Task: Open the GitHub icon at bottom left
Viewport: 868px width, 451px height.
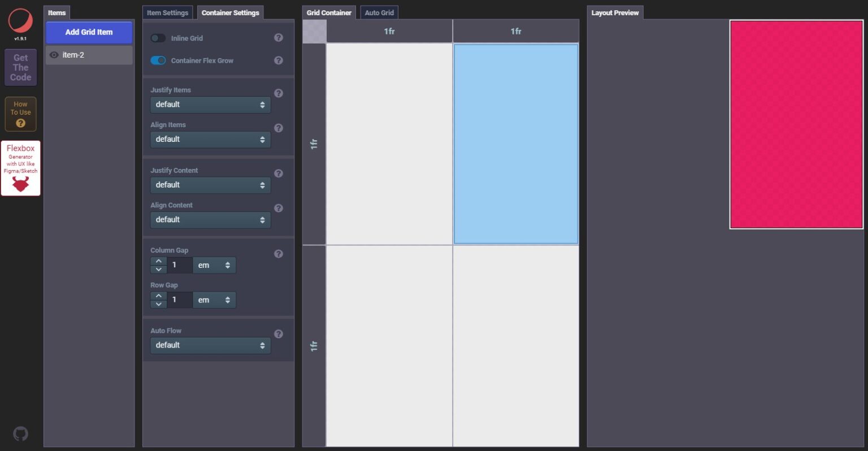Action: coord(21,433)
